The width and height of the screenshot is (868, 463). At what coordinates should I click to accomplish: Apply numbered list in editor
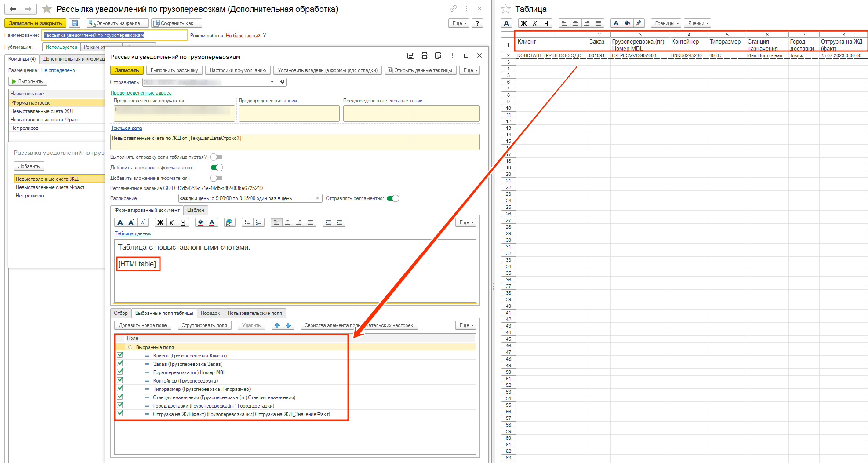point(258,222)
